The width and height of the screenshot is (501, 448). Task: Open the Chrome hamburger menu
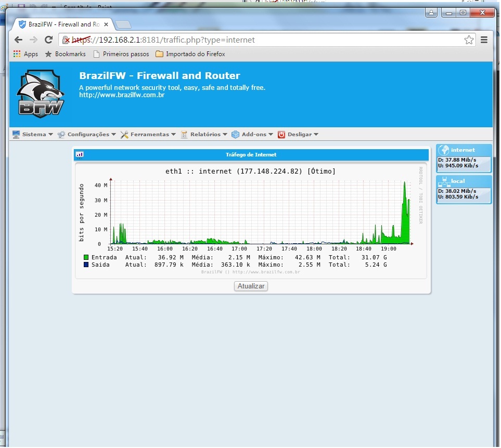pyautogui.click(x=484, y=40)
